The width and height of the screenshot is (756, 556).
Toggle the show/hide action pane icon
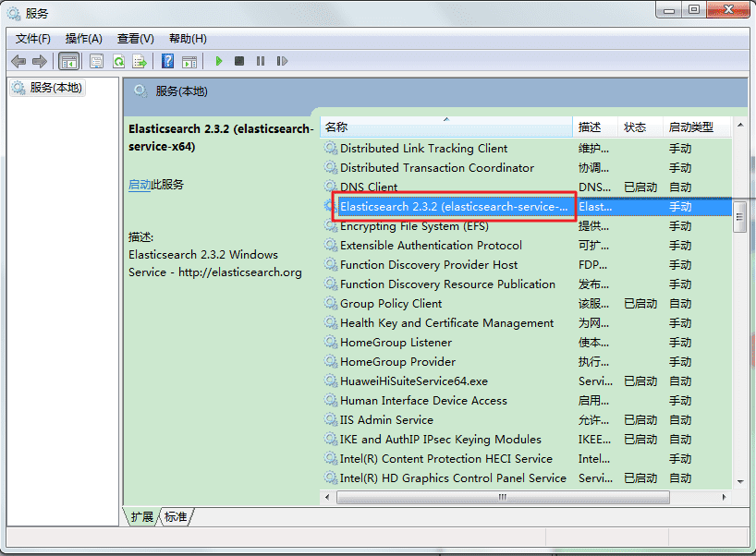coord(189,61)
